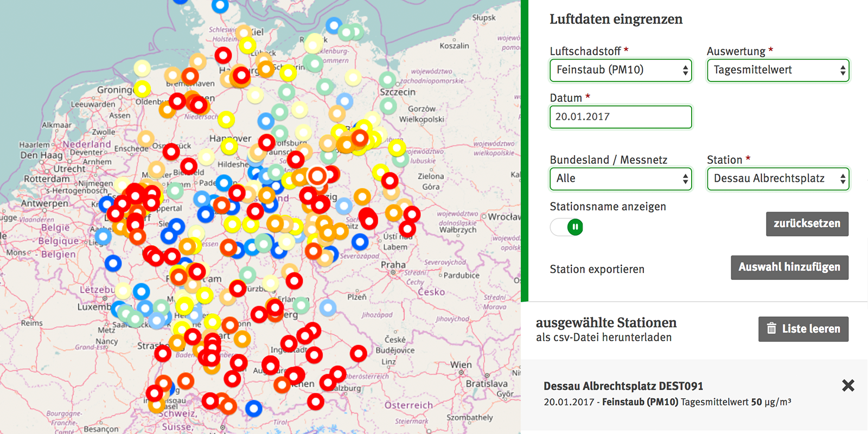Select bright yellow marker beside Groningen label
Viewport: 868px width, 434px height.
142,88
